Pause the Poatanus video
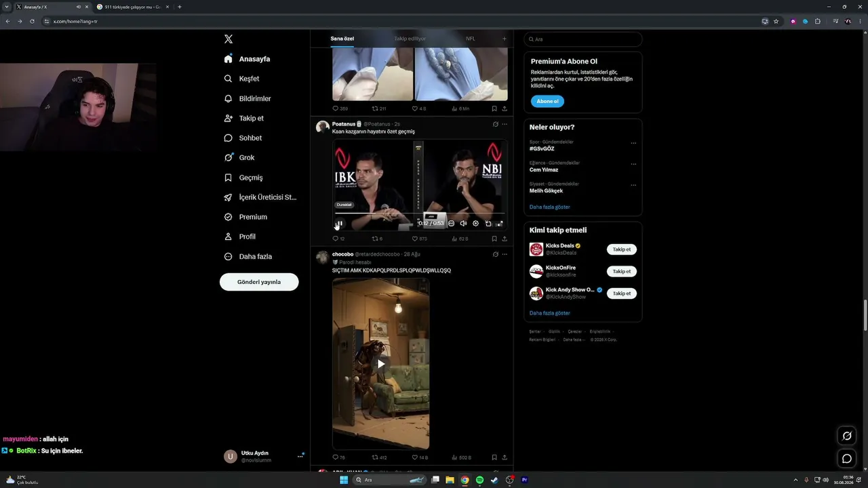The image size is (868, 488). coord(339,224)
